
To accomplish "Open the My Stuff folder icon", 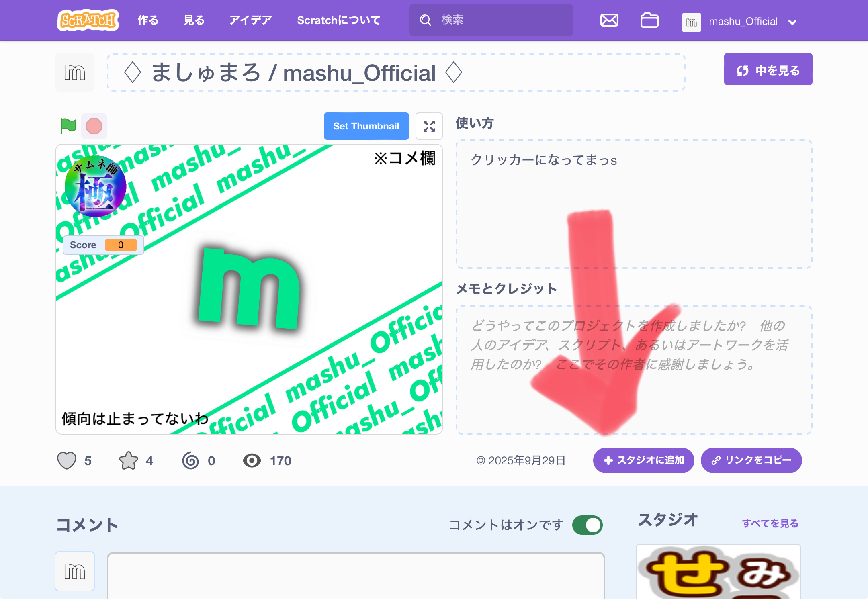I will pyautogui.click(x=649, y=20).
